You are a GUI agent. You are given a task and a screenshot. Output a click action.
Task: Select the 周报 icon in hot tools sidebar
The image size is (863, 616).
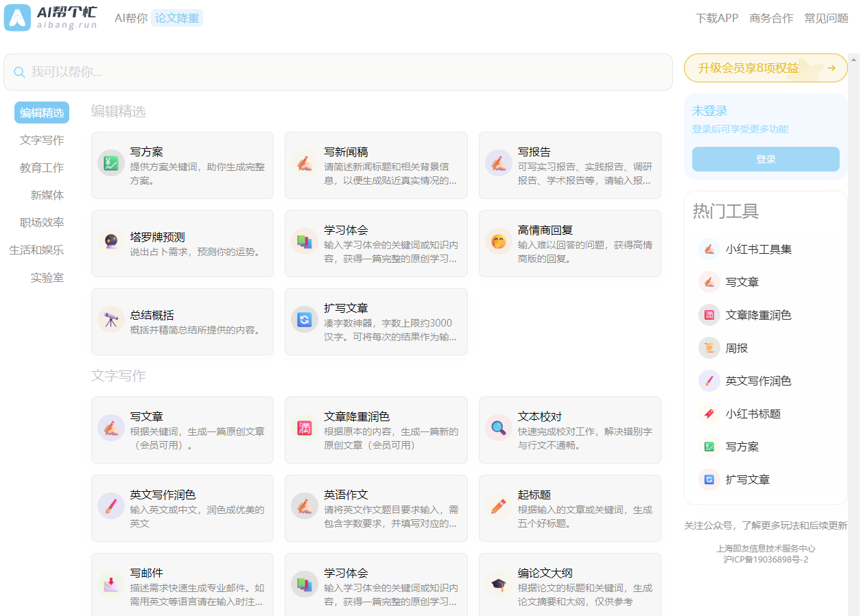(709, 348)
